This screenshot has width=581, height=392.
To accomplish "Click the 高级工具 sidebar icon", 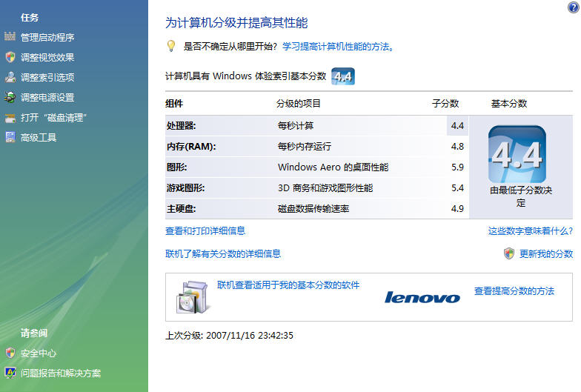I will [10, 137].
